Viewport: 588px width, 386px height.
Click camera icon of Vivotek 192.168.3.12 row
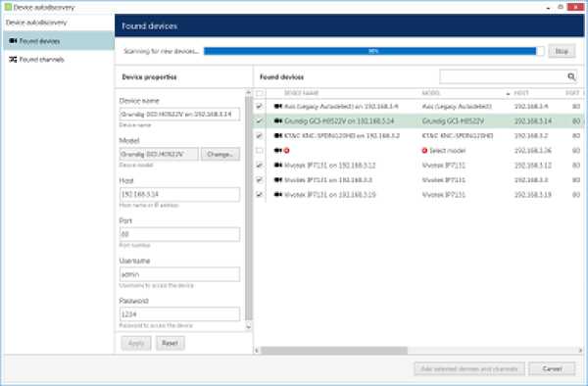pos(278,166)
